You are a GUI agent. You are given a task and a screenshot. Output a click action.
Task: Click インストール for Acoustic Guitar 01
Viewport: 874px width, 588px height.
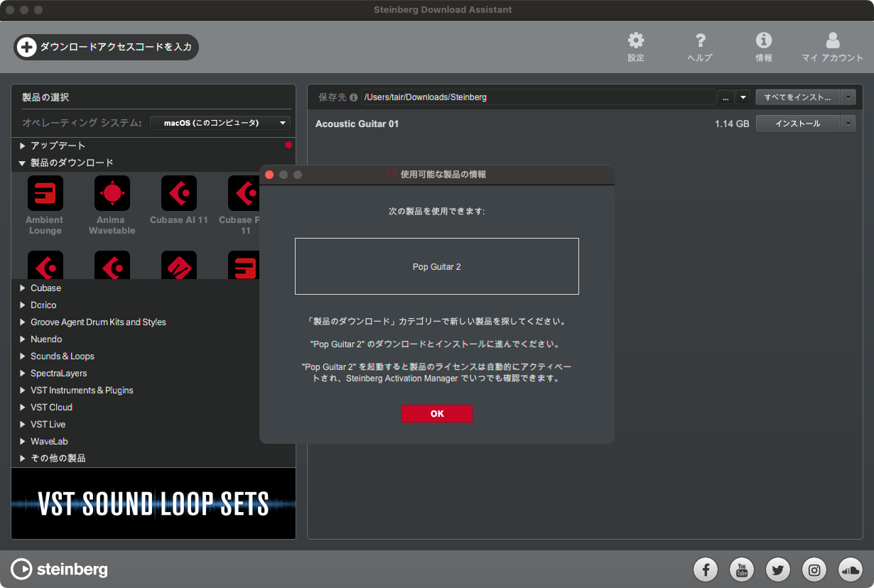click(x=798, y=124)
